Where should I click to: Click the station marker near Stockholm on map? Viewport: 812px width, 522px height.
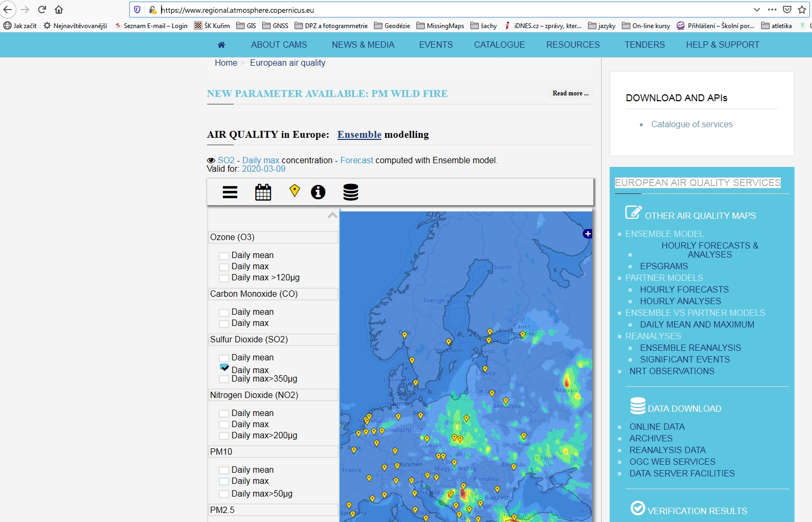(449, 342)
